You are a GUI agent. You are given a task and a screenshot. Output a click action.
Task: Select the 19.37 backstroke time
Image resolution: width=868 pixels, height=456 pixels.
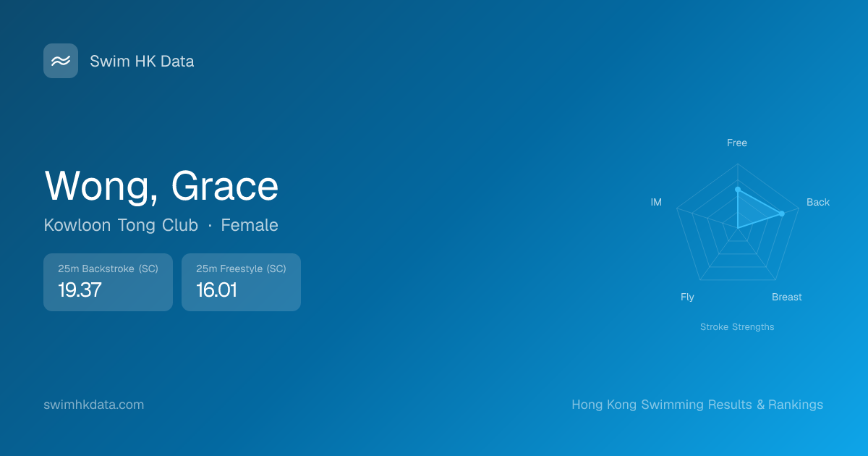point(80,290)
